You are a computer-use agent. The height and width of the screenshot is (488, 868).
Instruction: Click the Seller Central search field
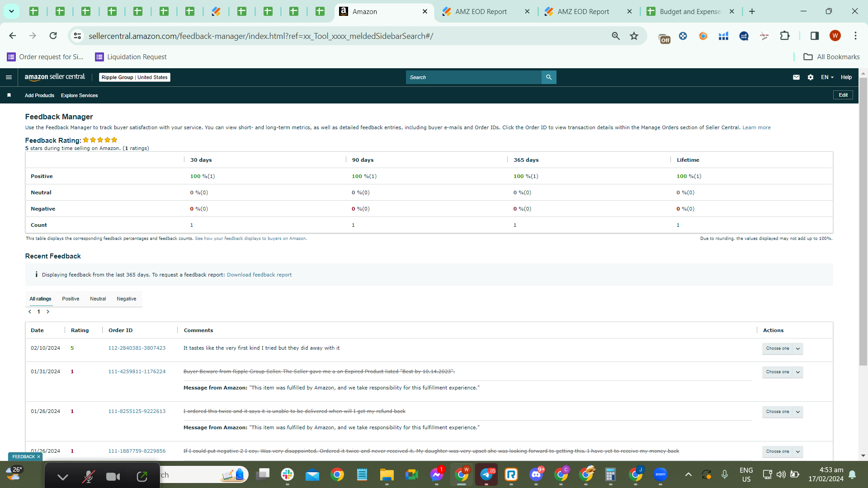pyautogui.click(x=474, y=77)
